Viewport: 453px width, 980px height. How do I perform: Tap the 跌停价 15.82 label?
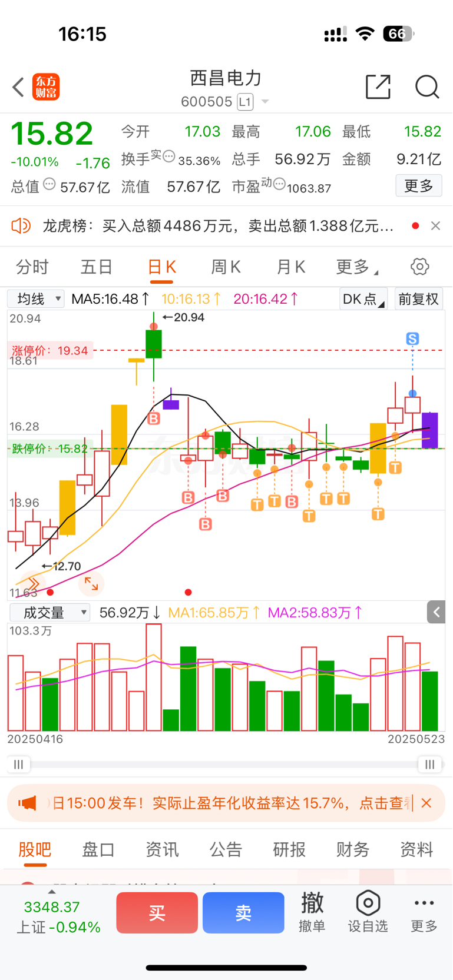[49, 449]
